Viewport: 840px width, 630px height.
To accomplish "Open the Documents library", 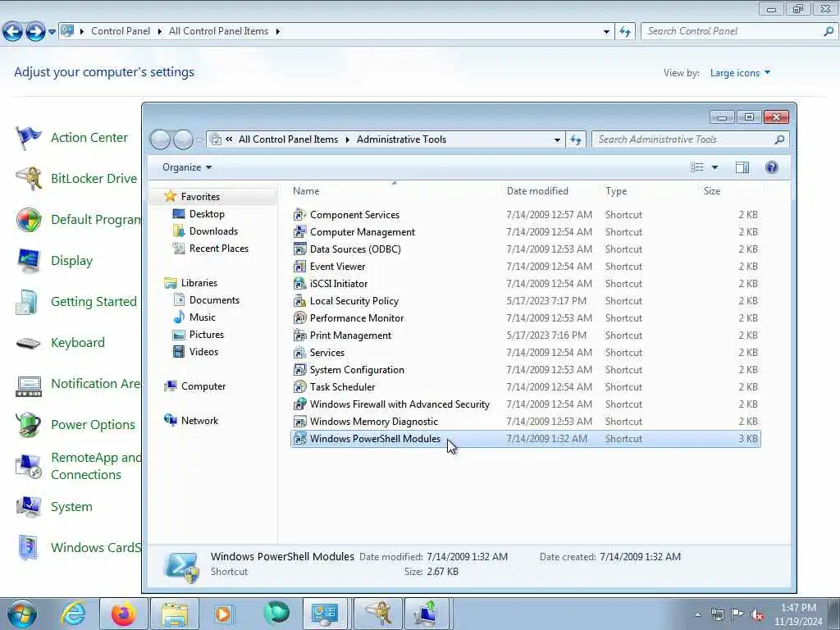I will [214, 300].
